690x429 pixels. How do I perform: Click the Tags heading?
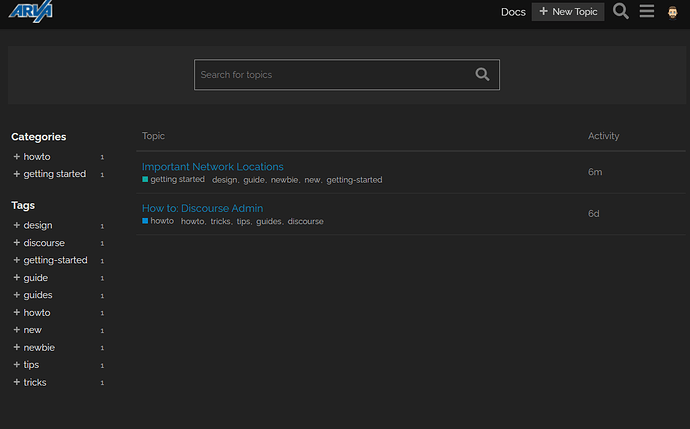coord(23,205)
